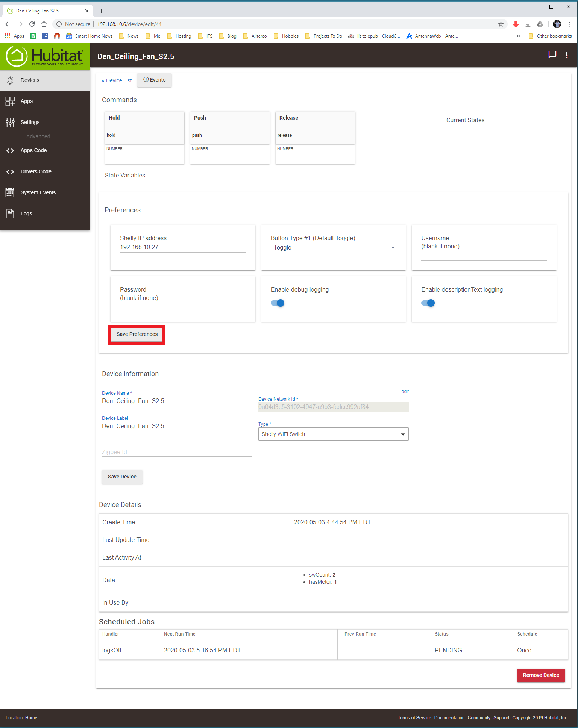The height and width of the screenshot is (728, 578).
Task: Open Community footer link
Action: point(479,718)
